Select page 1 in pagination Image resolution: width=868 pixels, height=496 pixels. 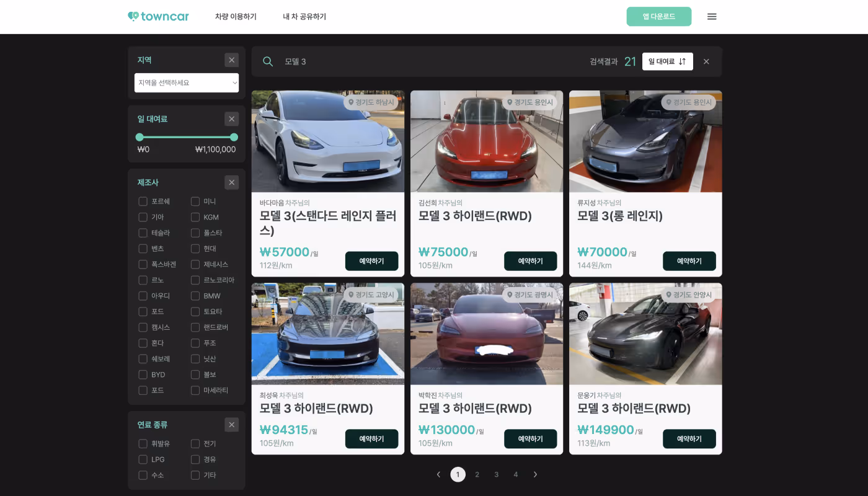coord(458,474)
